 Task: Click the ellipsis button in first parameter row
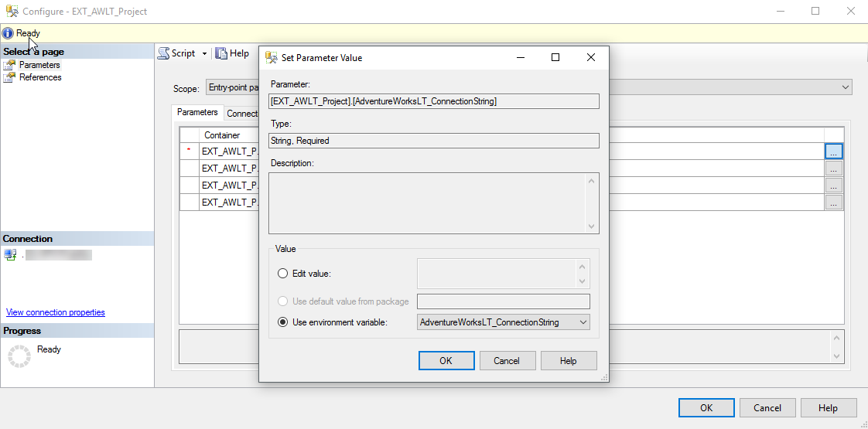834,151
